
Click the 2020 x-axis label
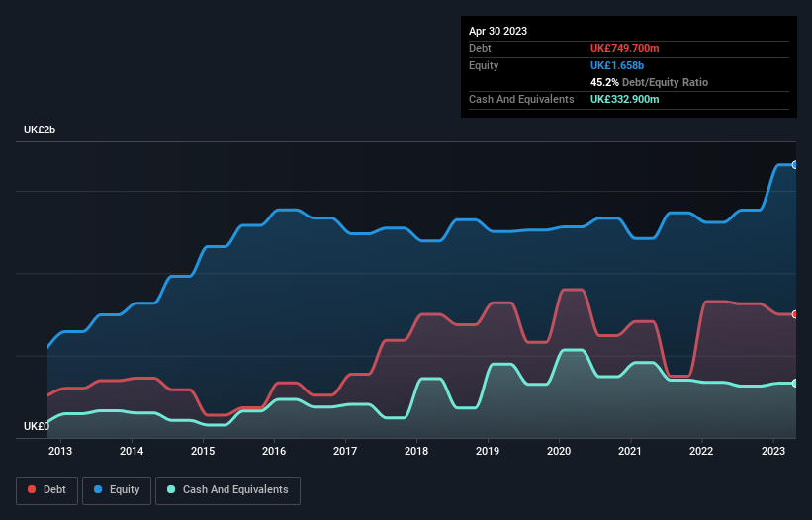click(x=559, y=451)
